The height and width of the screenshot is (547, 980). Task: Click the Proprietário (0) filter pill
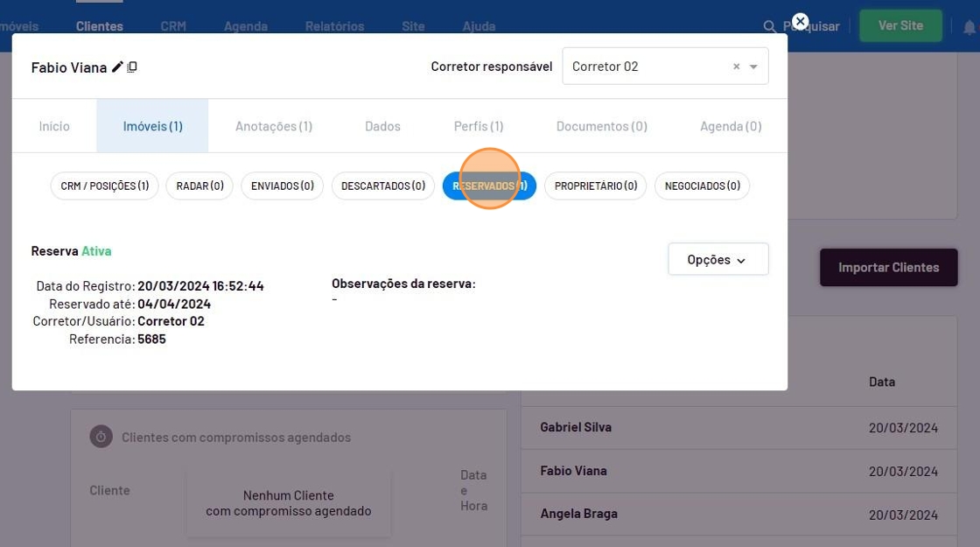(595, 186)
